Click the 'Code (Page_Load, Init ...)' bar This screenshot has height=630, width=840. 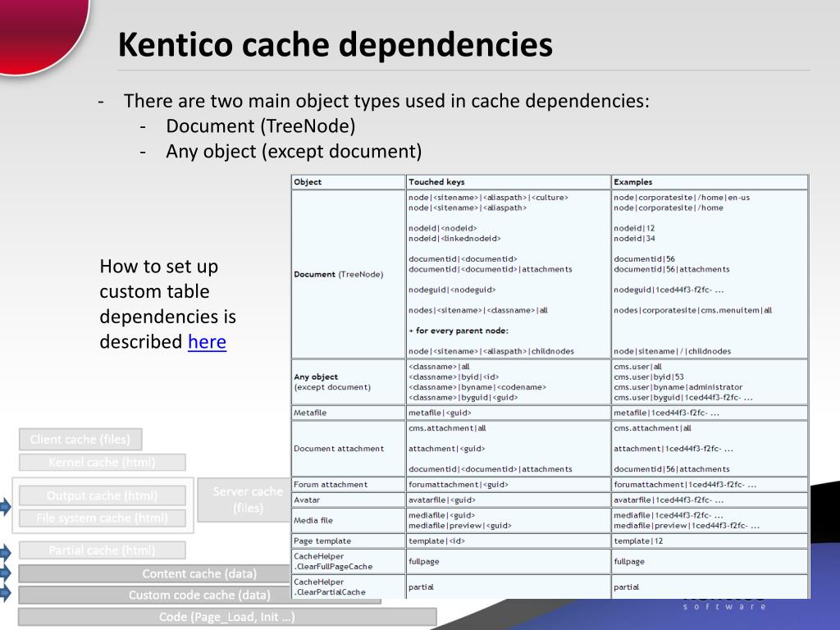click(227, 617)
